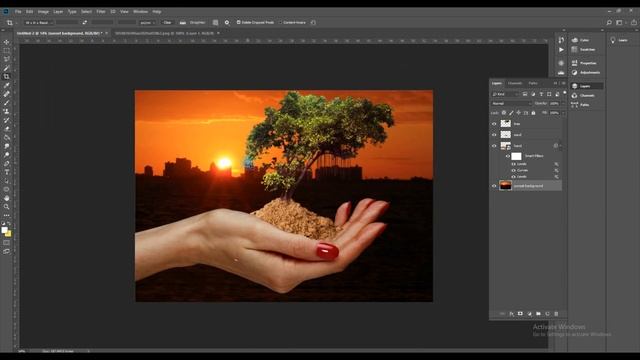This screenshot has width=640, height=360.
Task: Select the sunset background layer thumbnail
Action: click(x=505, y=186)
